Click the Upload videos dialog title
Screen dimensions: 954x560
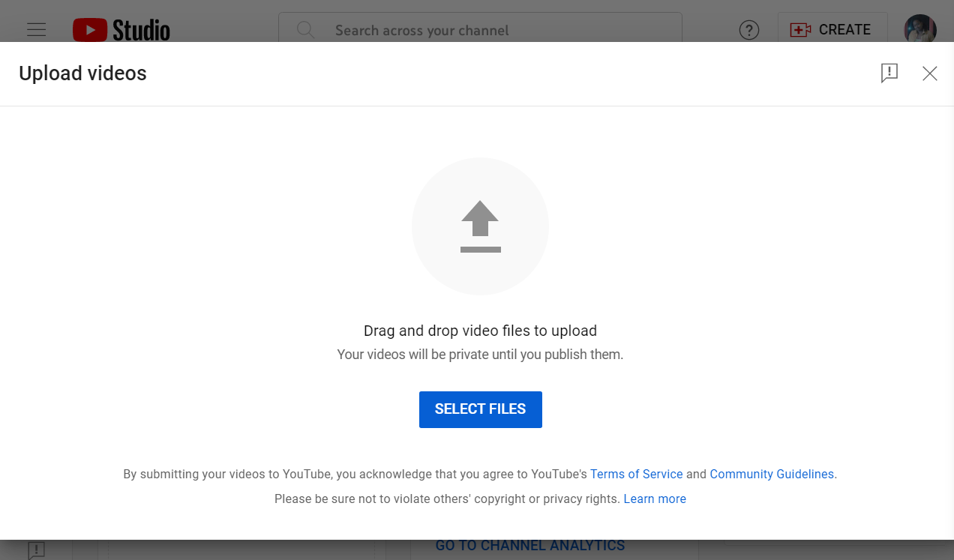click(82, 73)
